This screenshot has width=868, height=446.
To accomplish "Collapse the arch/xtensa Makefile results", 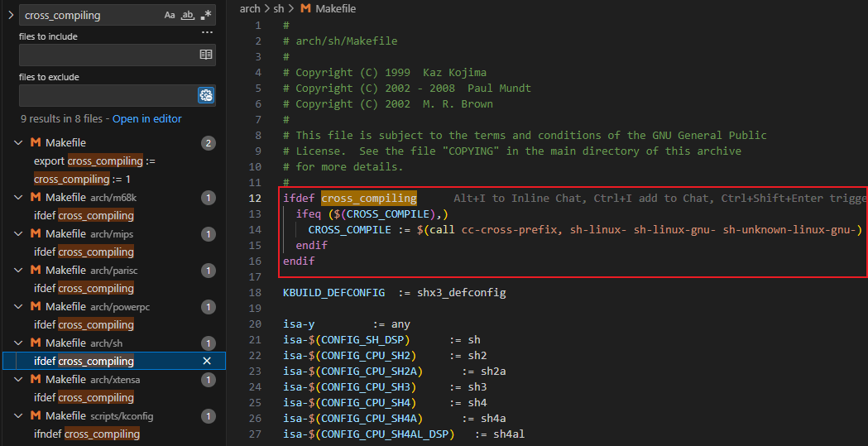I will coord(18,379).
